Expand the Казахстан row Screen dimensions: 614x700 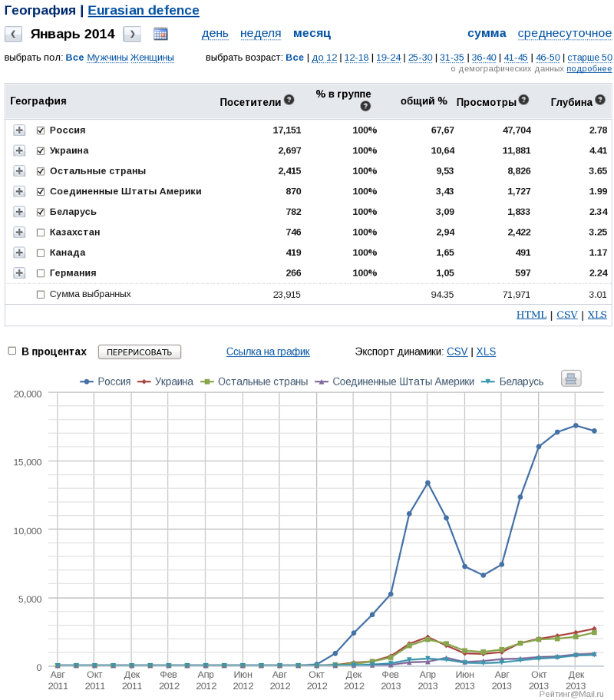18,232
